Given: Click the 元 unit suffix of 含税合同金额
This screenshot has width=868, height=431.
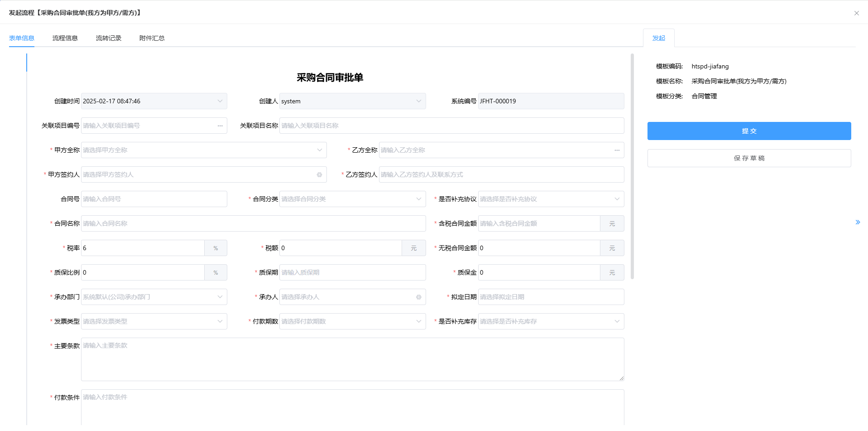Looking at the screenshot, I should point(612,223).
